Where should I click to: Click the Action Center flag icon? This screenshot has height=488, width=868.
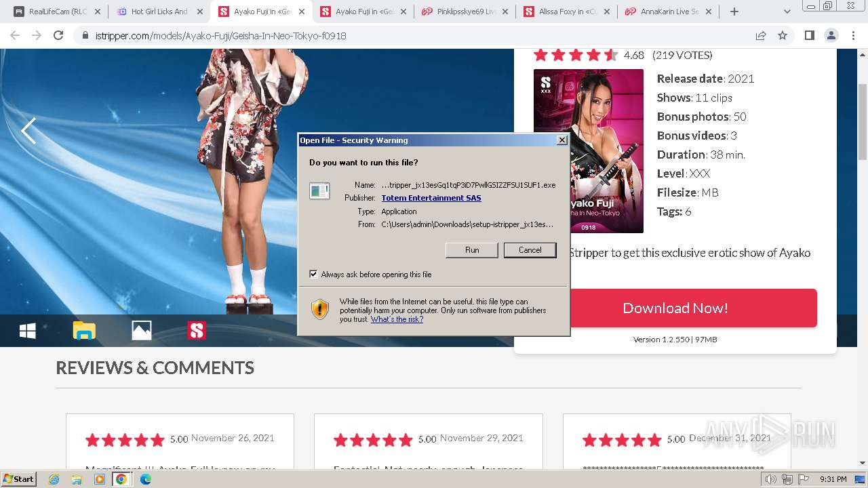click(x=804, y=479)
